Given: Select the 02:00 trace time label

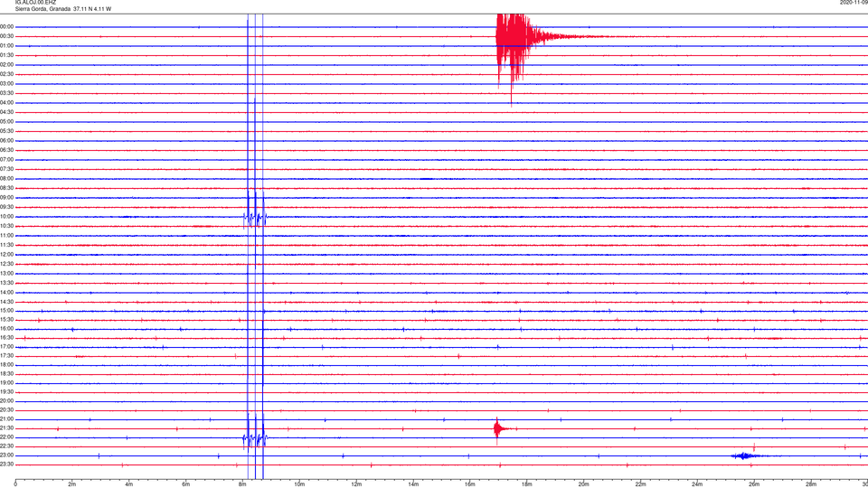Looking at the screenshot, I should pyautogui.click(x=7, y=65).
